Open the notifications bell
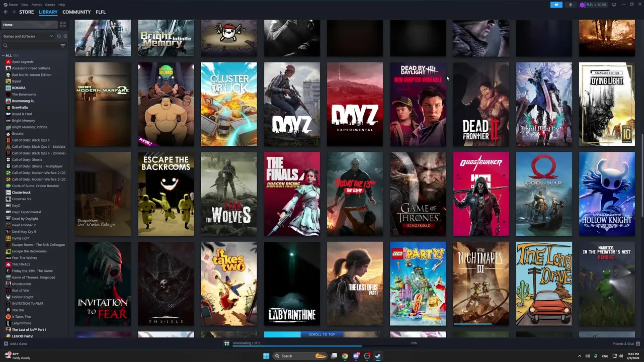This screenshot has height=362, width=644. click(570, 5)
